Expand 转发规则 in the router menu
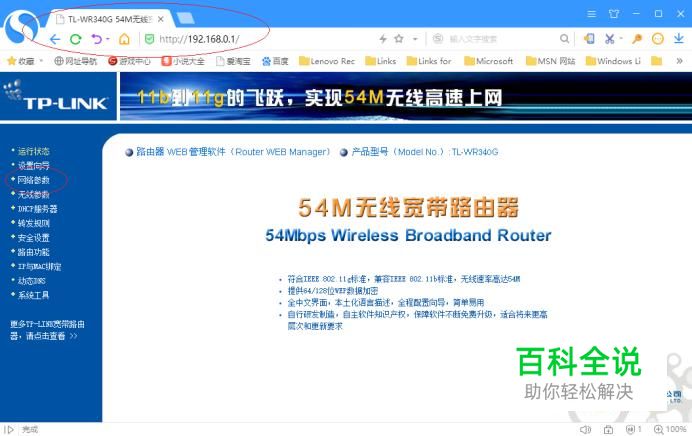 pos(34,223)
